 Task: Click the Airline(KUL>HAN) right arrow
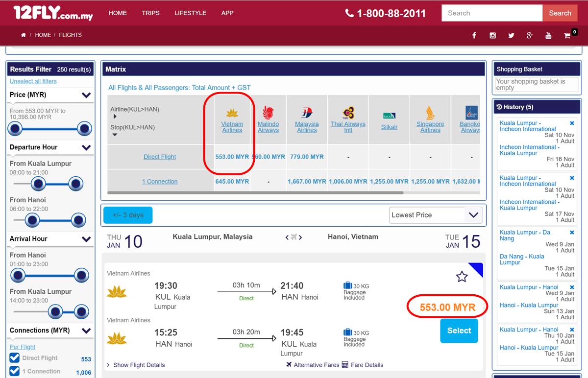coord(115,117)
